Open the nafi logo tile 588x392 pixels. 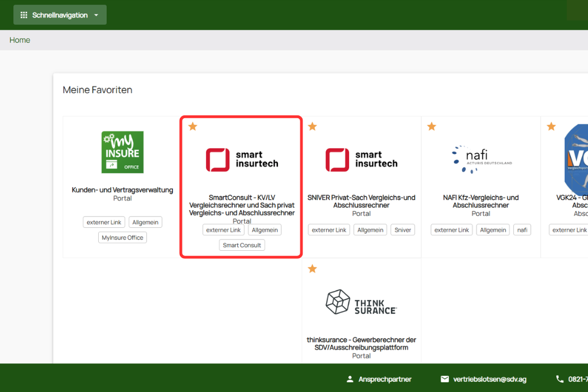point(481,158)
